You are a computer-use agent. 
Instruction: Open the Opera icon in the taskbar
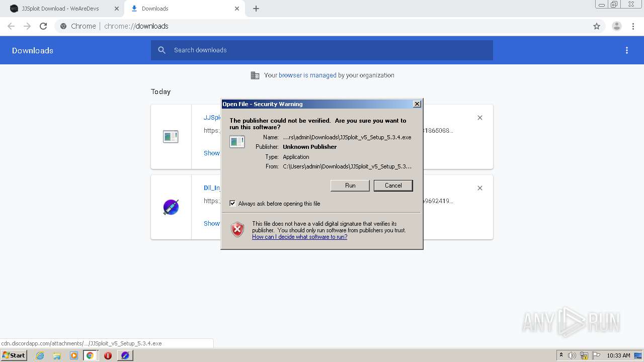108,355
